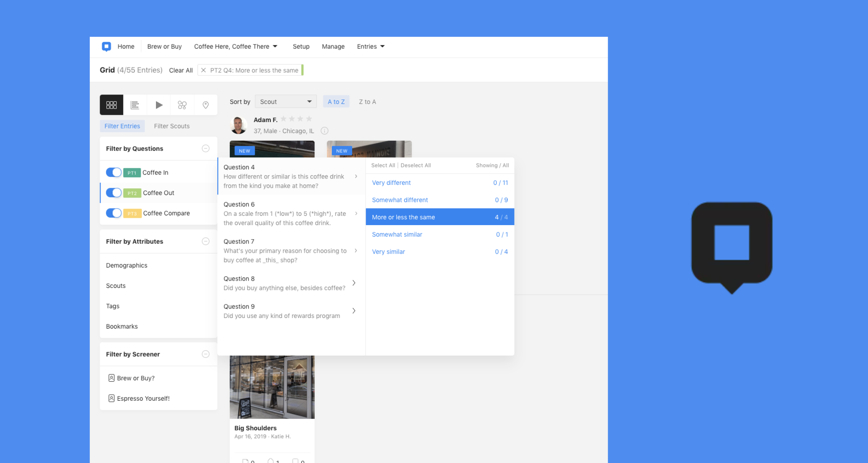Collapse the Filter by Questions section
The image size is (868, 463).
click(x=206, y=148)
